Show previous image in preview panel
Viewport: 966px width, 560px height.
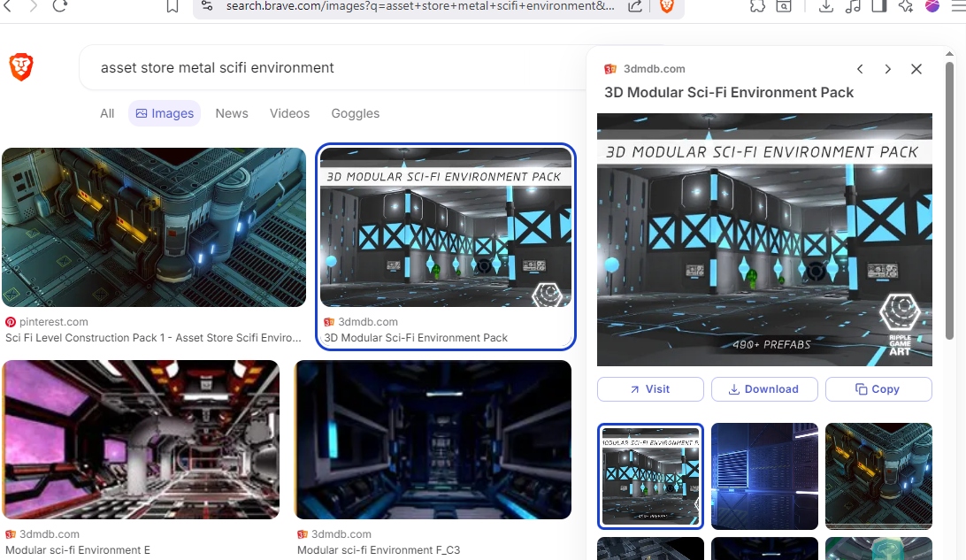pos(860,69)
